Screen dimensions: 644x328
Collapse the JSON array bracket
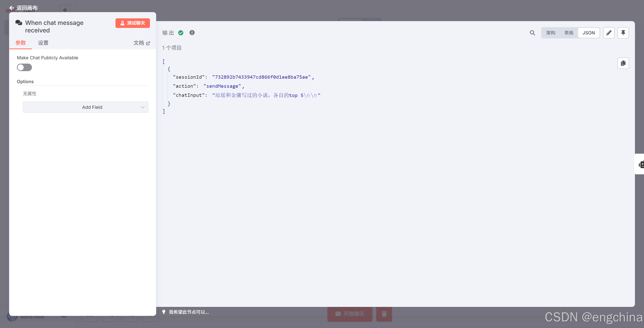pos(164,62)
